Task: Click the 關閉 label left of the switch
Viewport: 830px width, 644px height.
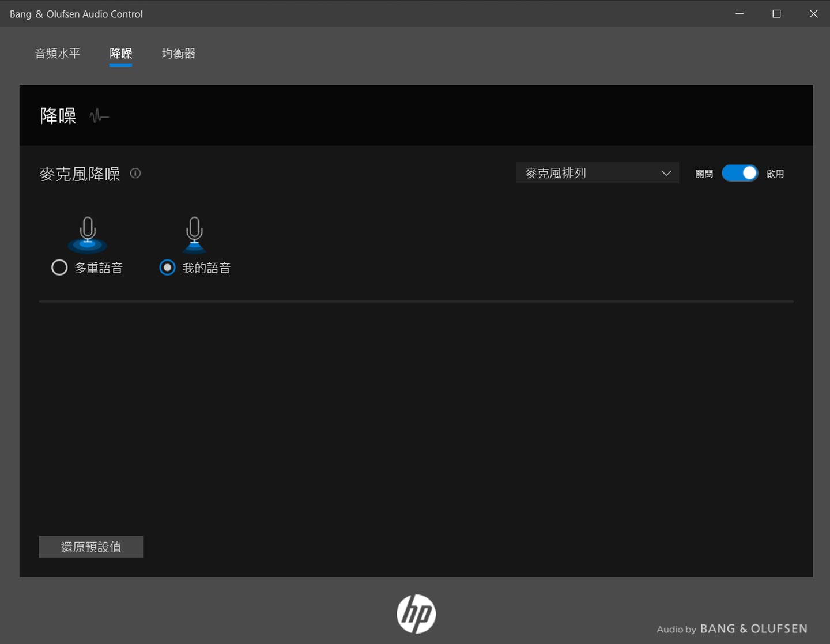Action: (x=704, y=174)
